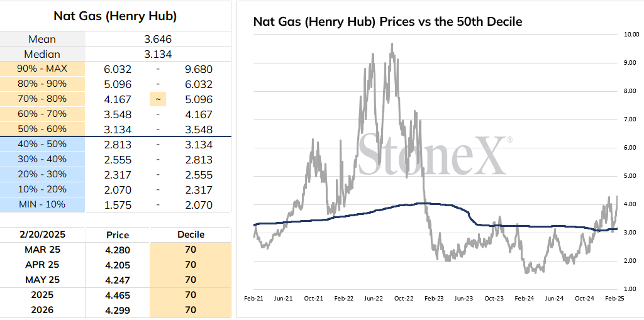Click the 40% - 50% blue decile label
This screenshot has height=320, width=644.
click(42, 144)
